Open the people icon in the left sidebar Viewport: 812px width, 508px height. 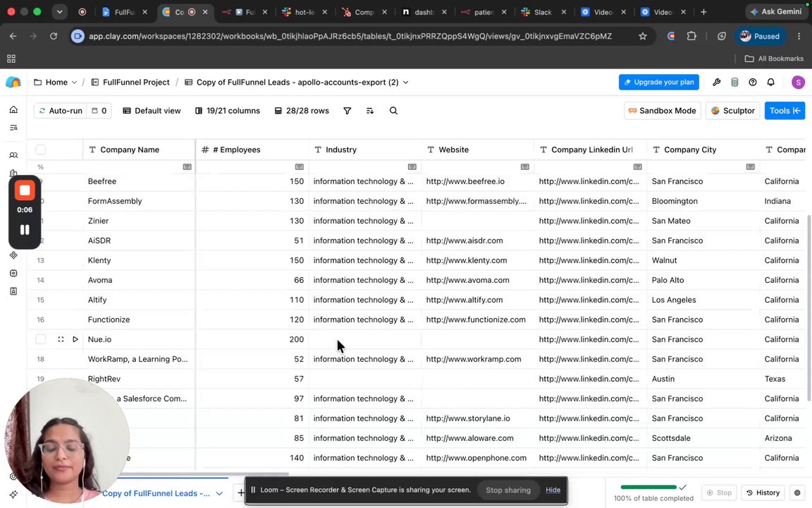13,155
